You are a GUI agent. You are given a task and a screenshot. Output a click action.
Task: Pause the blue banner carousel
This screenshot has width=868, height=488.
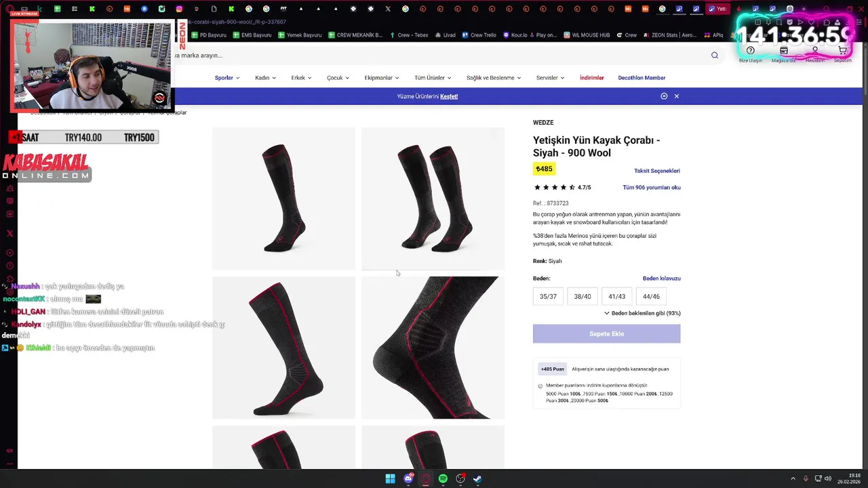664,96
